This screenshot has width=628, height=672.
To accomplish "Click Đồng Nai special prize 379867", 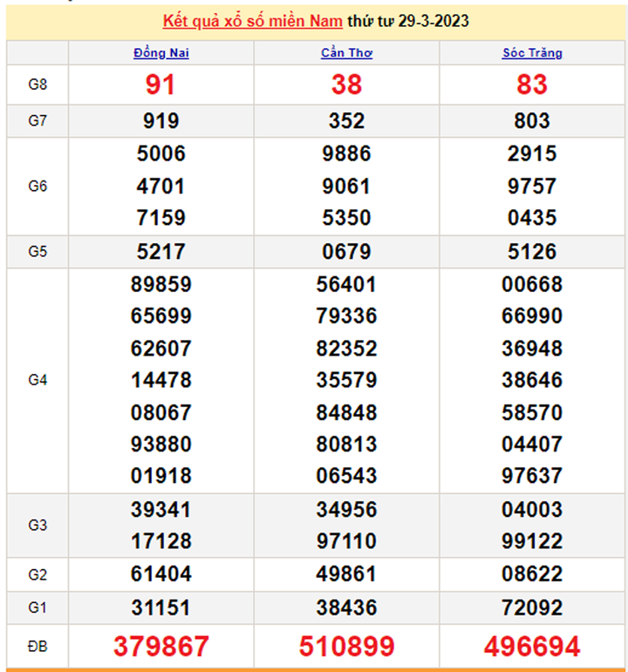I will (x=161, y=646).
